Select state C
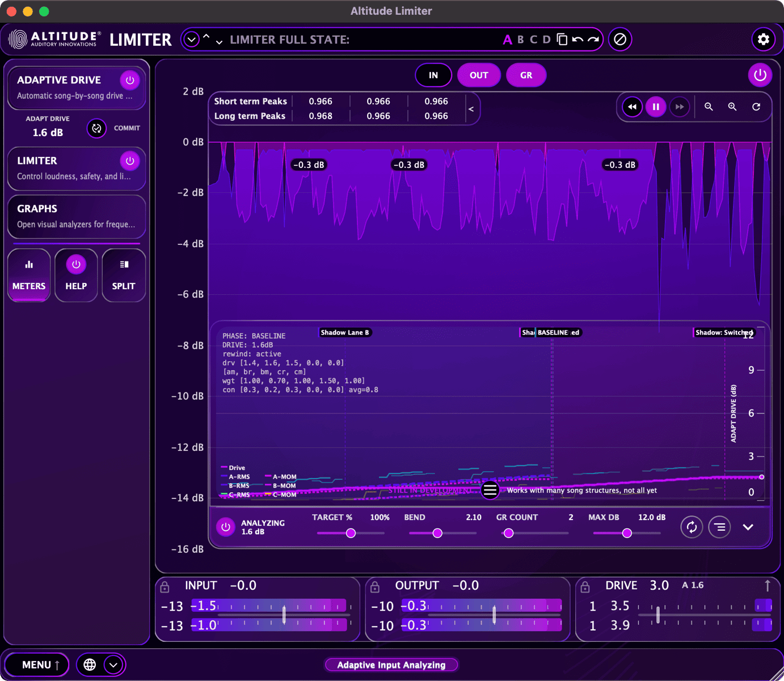Screen dimensions: 784x681 [x=533, y=40]
